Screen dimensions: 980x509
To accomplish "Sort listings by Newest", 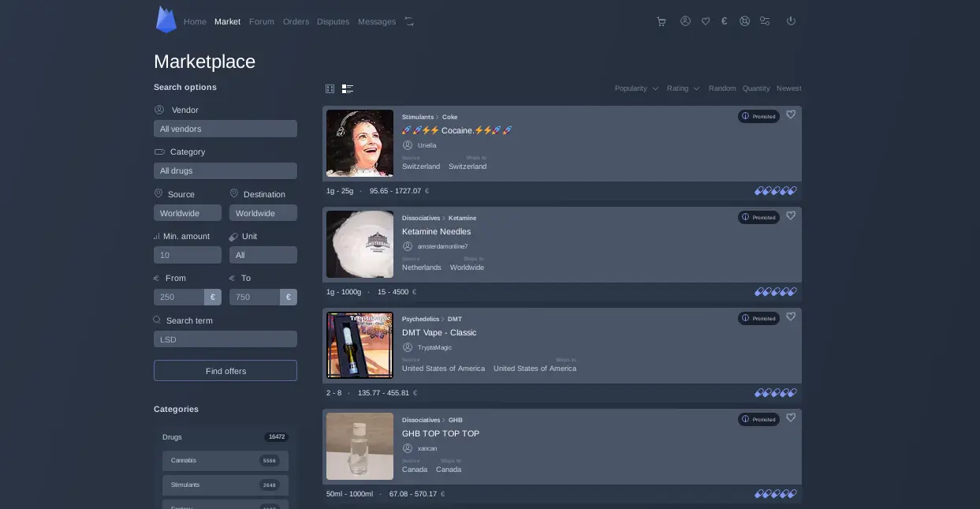I will pyautogui.click(x=788, y=88).
